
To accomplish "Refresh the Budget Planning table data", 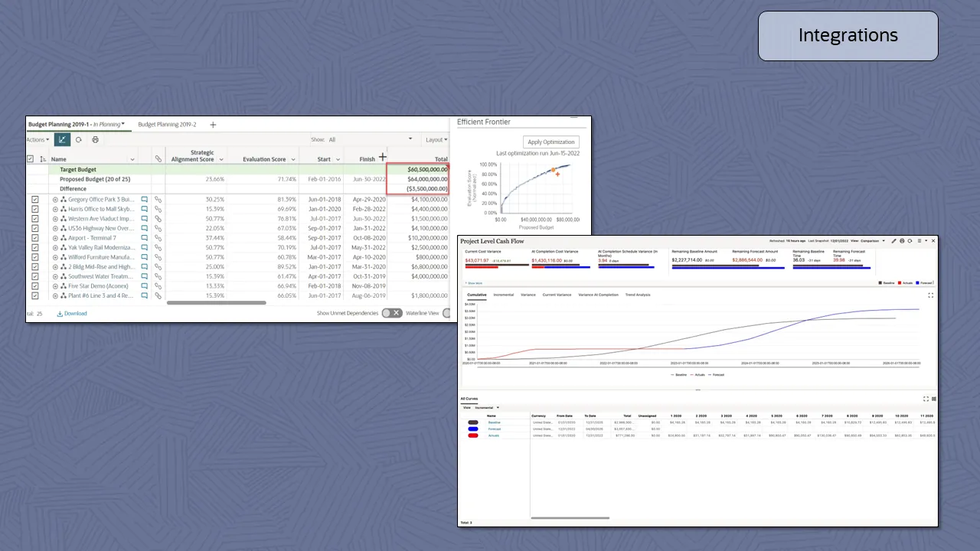I will [79, 139].
